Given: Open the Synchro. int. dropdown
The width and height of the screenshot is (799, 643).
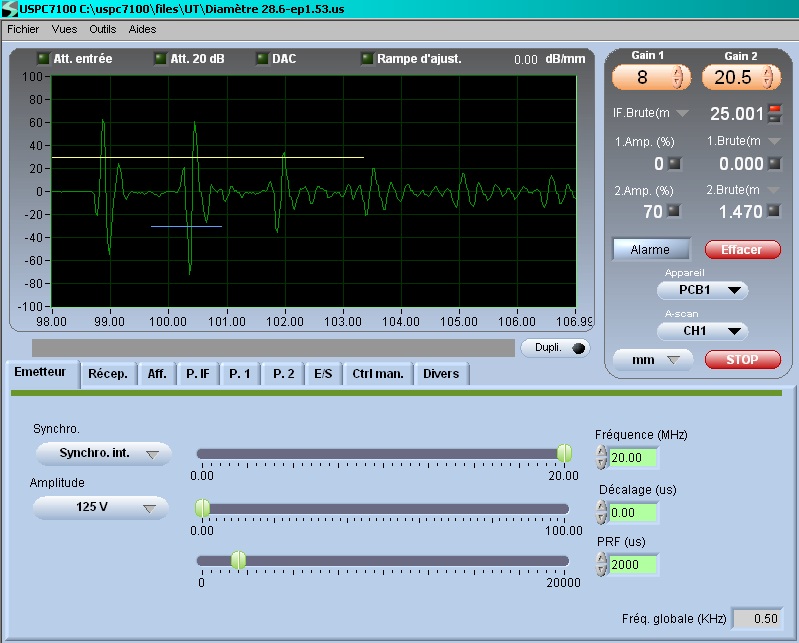Looking at the screenshot, I should [x=103, y=454].
